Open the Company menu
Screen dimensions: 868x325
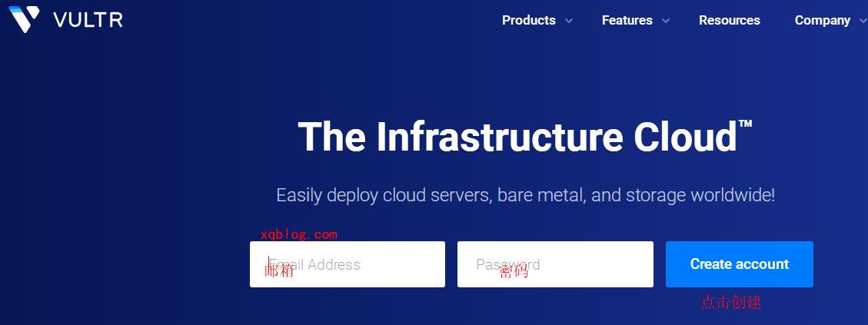822,21
